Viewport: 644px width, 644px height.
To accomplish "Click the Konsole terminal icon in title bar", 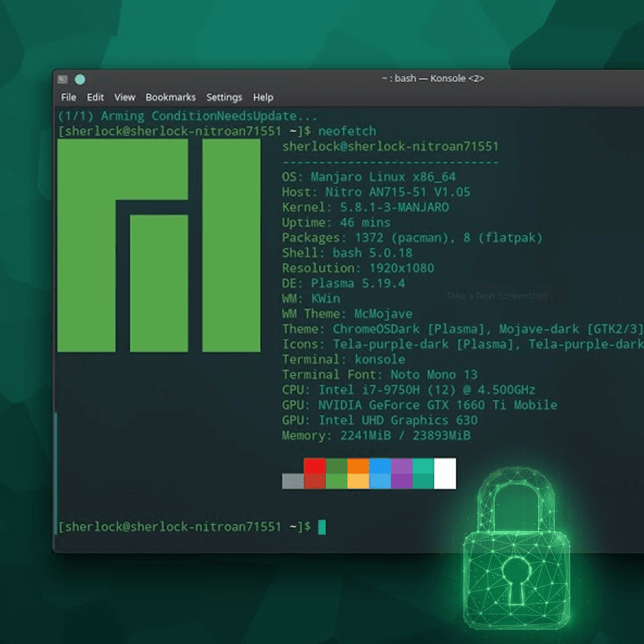I will pos(62,79).
